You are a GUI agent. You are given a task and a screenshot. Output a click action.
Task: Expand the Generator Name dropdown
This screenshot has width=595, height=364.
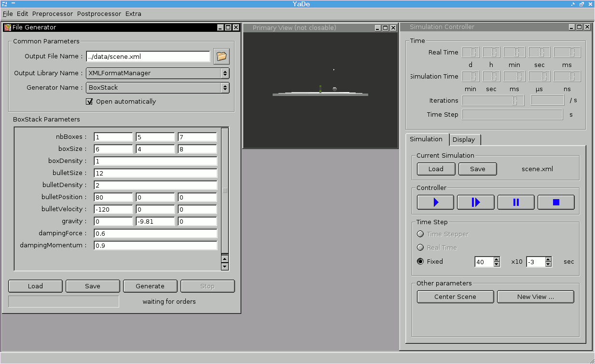coord(158,88)
